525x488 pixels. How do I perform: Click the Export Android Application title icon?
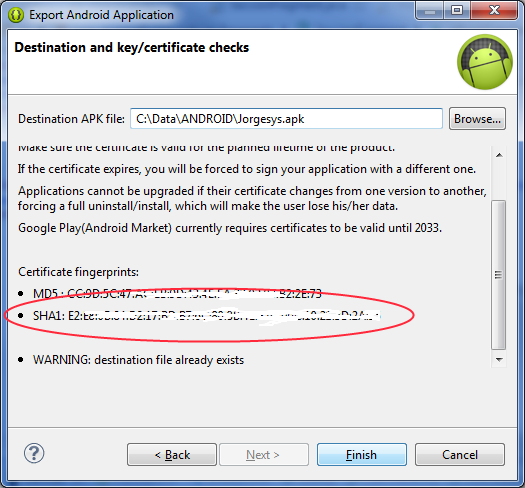tap(16, 15)
